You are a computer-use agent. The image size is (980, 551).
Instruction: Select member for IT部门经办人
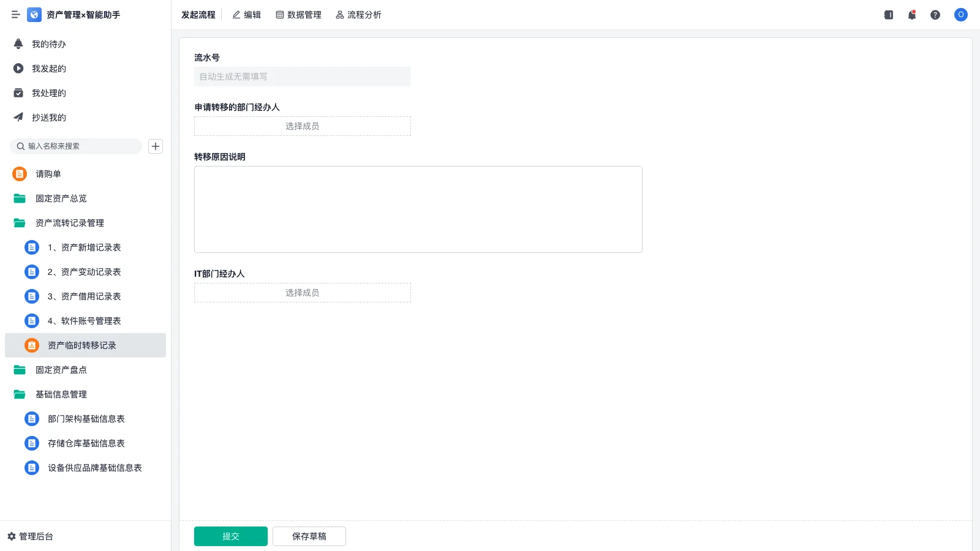pyautogui.click(x=303, y=293)
